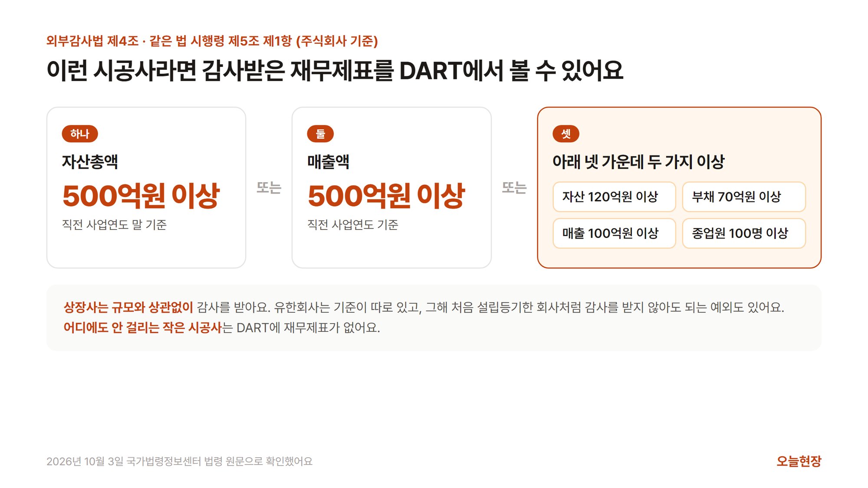
Task: Click the main DART headline
Action: click(x=335, y=71)
